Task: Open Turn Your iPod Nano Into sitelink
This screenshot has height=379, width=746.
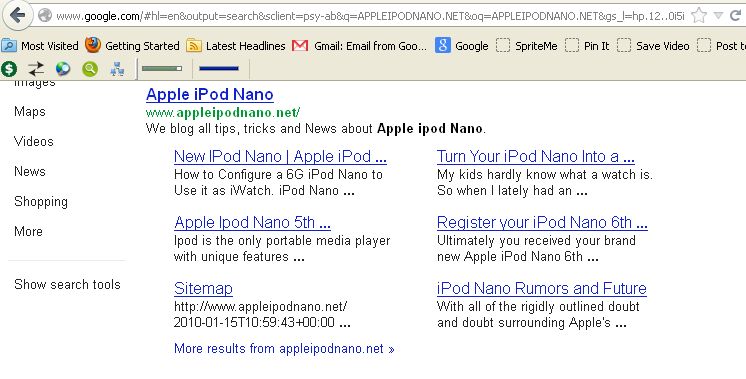Action: [536, 156]
